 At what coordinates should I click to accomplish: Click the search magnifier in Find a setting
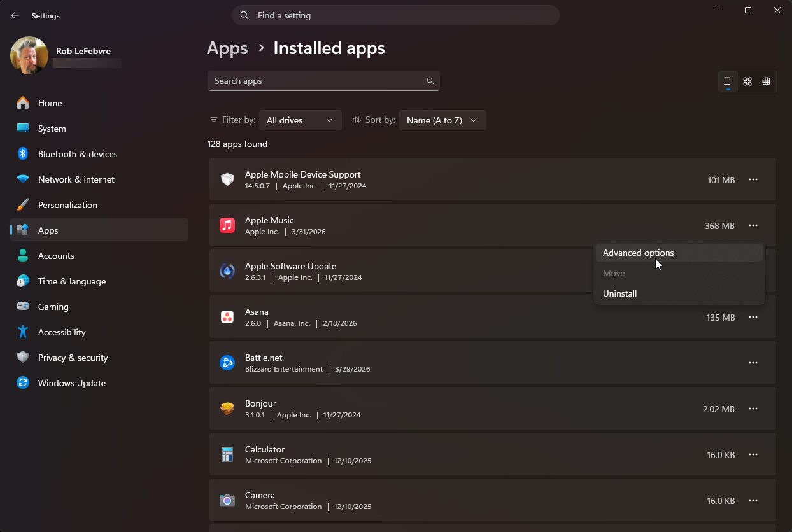(x=244, y=15)
